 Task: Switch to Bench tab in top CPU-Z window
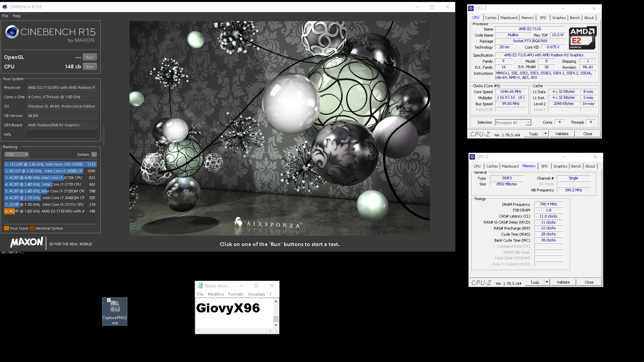pyautogui.click(x=575, y=18)
